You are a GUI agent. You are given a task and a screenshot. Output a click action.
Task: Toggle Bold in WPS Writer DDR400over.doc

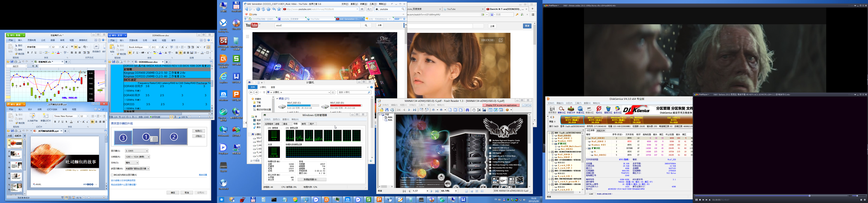(x=130, y=53)
